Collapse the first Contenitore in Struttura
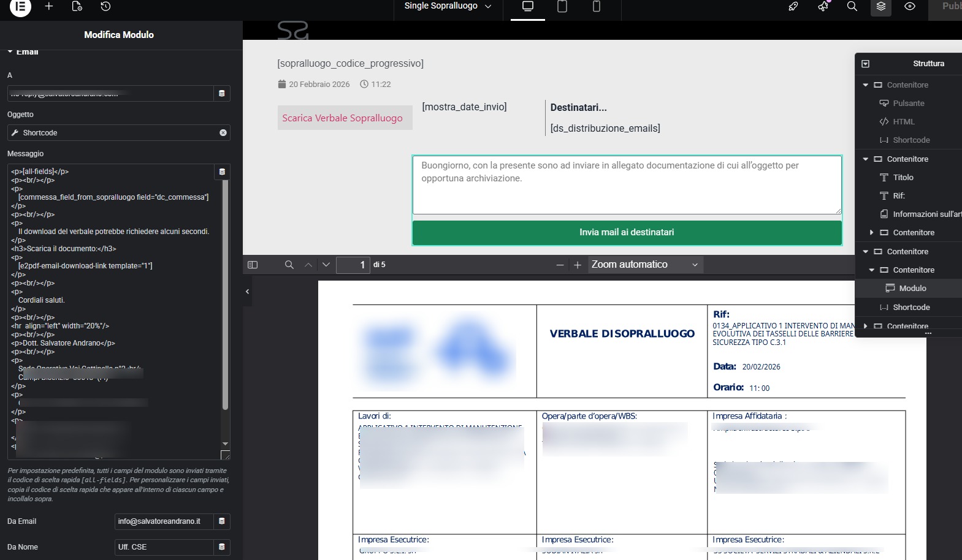The width and height of the screenshot is (962, 560). pos(866,85)
